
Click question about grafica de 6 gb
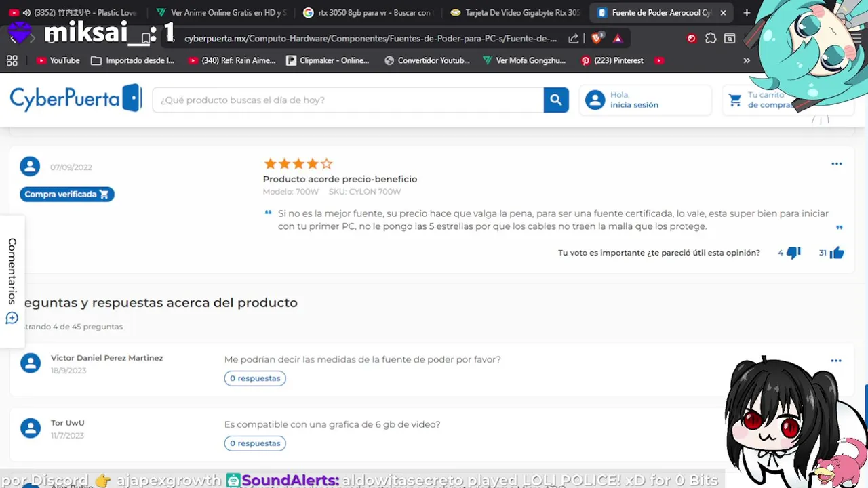coord(332,424)
